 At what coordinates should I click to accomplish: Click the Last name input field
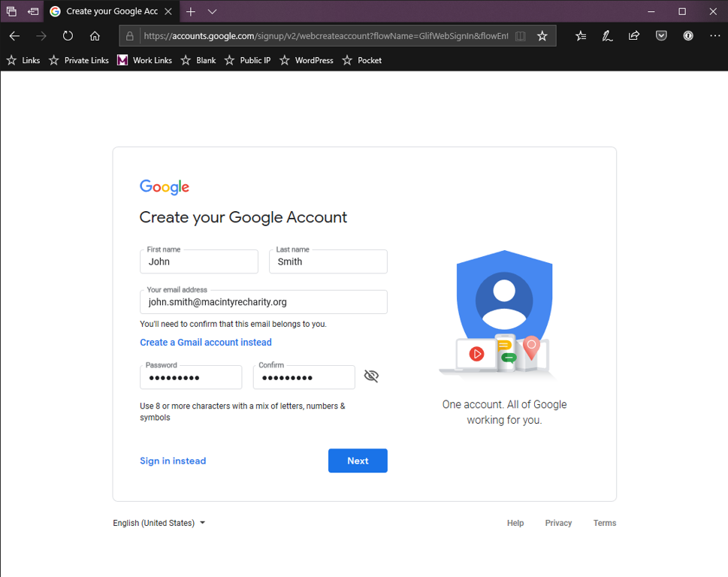pos(328,261)
